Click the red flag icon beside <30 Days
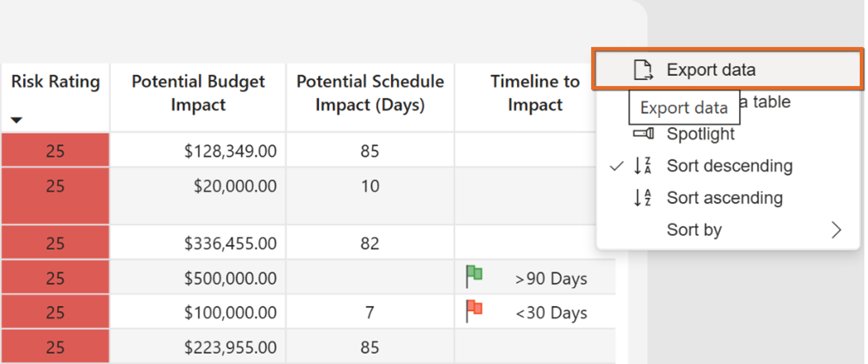 click(x=474, y=310)
